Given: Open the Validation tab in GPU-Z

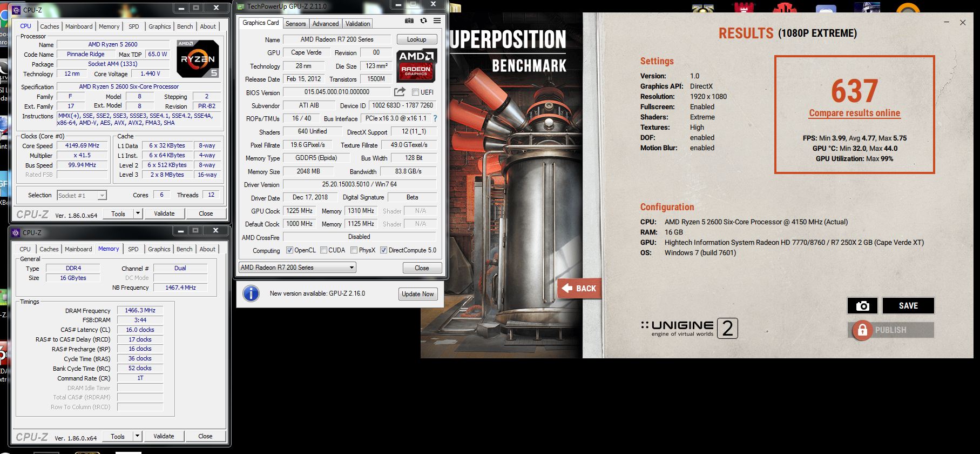Looking at the screenshot, I should [357, 24].
